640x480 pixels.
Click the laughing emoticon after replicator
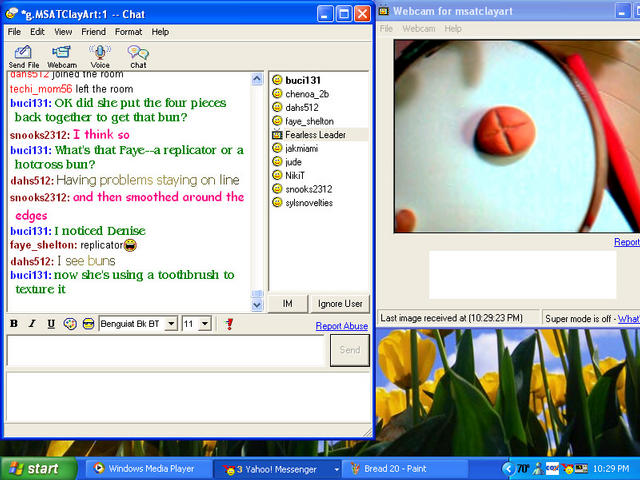130,245
